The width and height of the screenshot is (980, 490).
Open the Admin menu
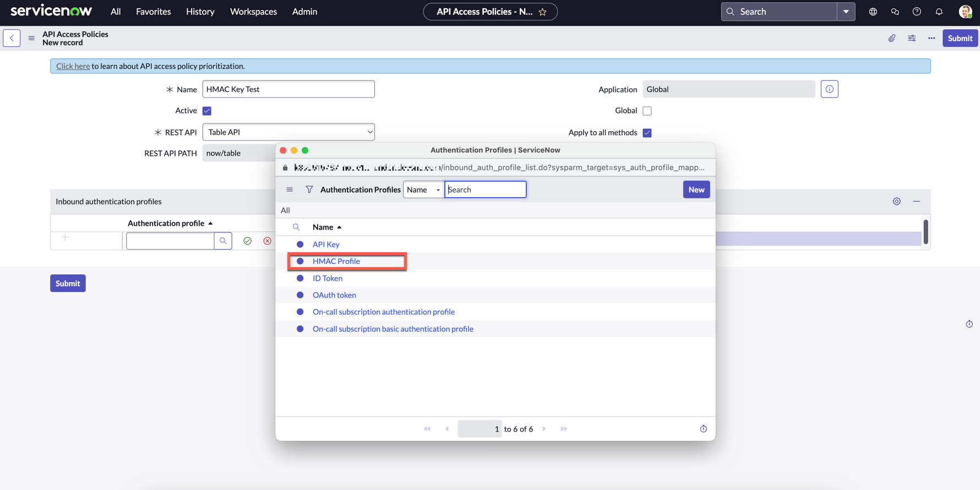304,12
